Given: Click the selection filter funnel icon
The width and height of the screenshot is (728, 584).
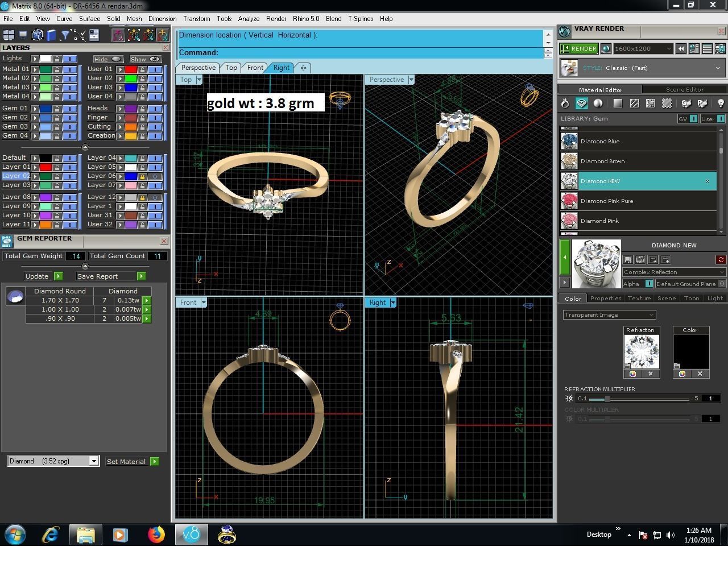Looking at the screenshot, I should coord(65,35).
